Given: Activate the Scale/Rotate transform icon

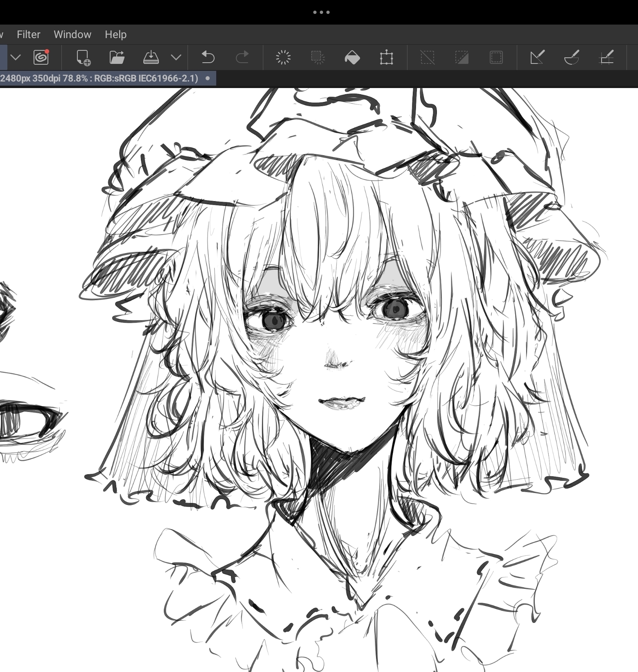Looking at the screenshot, I should pyautogui.click(x=386, y=57).
